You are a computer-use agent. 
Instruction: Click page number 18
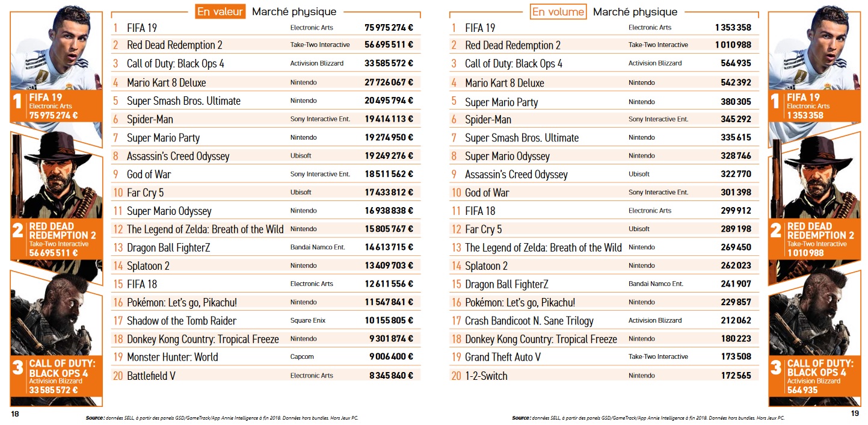click(x=15, y=414)
